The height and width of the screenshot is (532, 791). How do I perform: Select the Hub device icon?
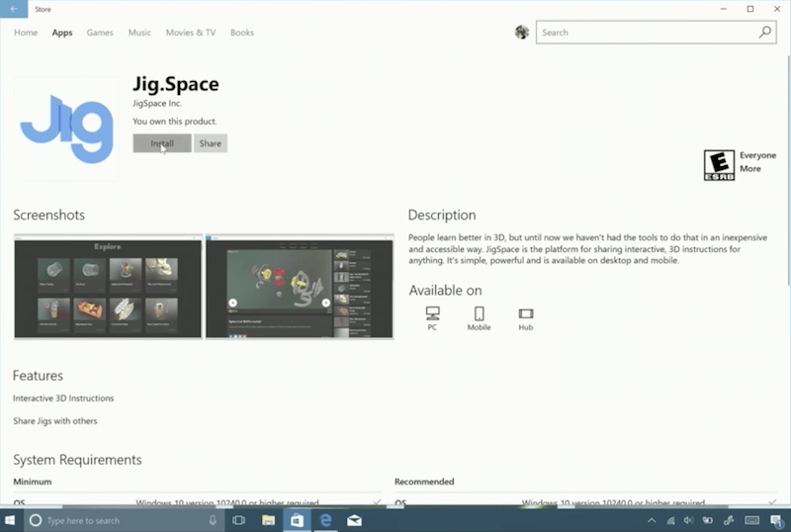(526, 313)
